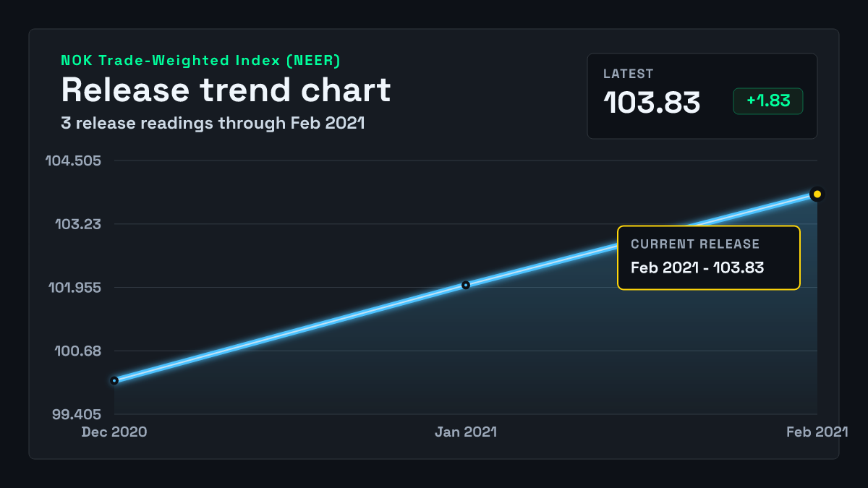Click the +1.83 change badge

click(x=768, y=101)
